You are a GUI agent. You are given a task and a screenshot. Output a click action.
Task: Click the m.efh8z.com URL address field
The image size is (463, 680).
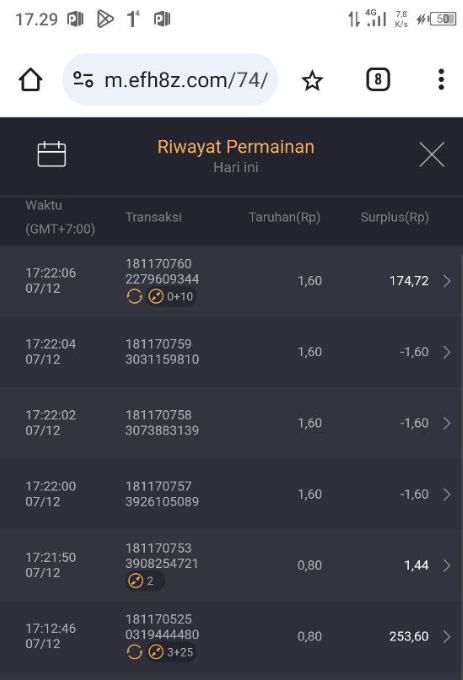[170, 80]
